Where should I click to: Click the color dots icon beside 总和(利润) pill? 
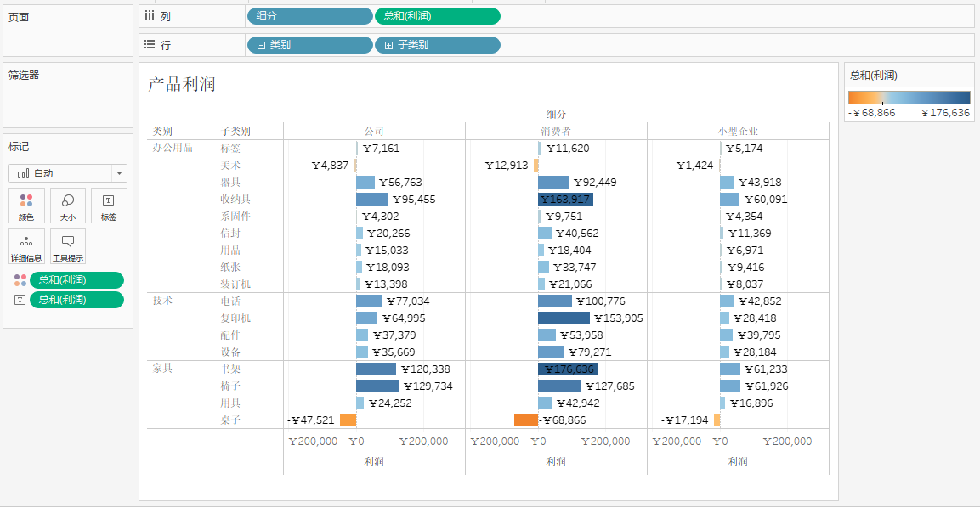pos(20,280)
